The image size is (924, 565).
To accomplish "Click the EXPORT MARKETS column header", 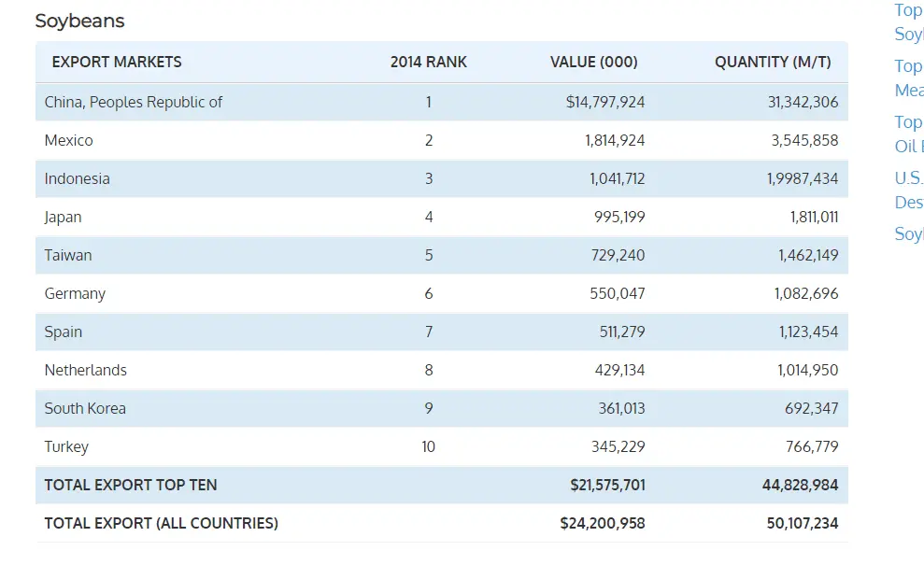I will [x=117, y=62].
